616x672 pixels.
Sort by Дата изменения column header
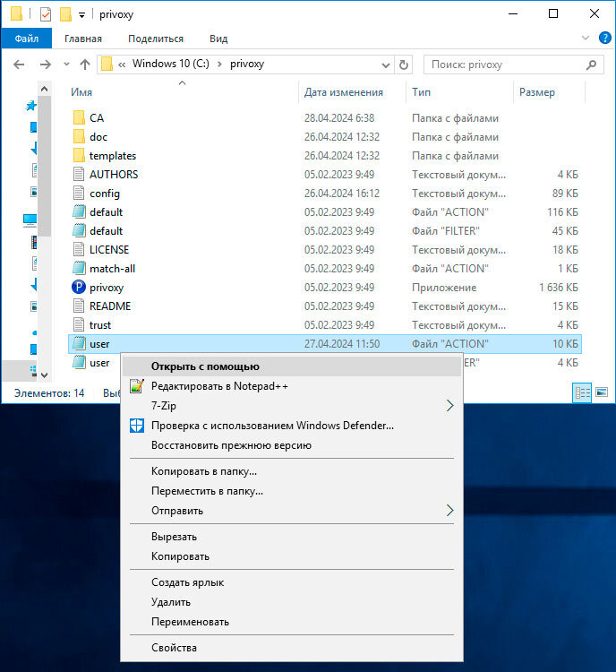[344, 92]
